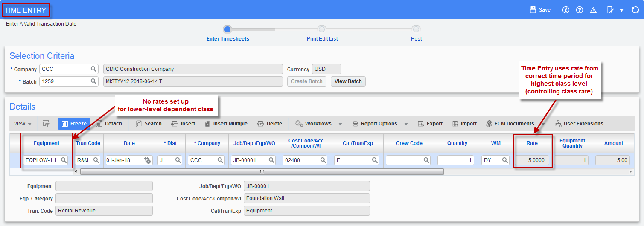Toggle the Freeze column button
The image size is (644, 226).
click(74, 124)
